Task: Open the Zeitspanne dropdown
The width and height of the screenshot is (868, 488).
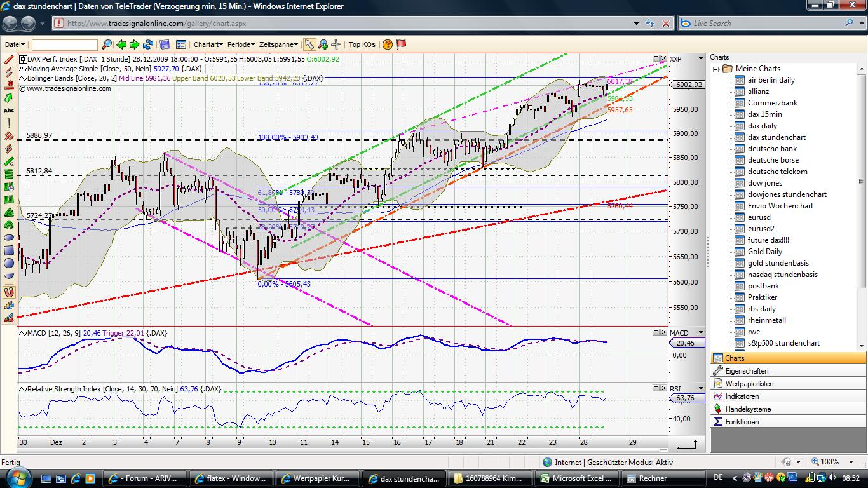Action: [278, 44]
